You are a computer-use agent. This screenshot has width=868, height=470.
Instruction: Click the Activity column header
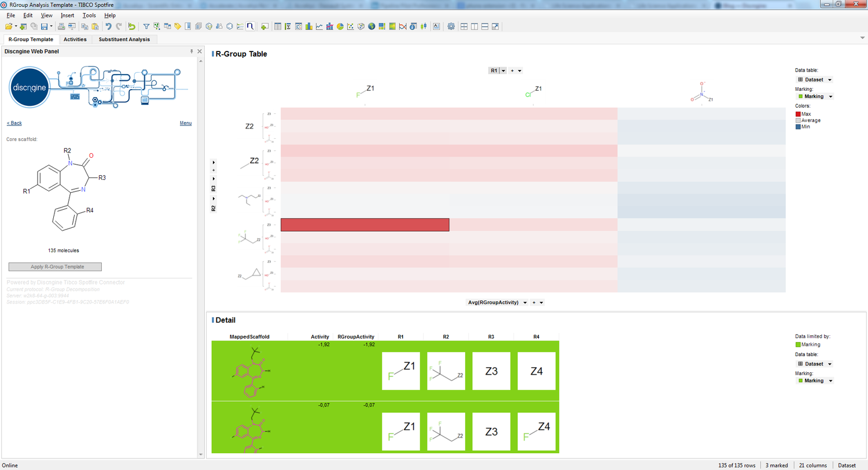pos(320,336)
